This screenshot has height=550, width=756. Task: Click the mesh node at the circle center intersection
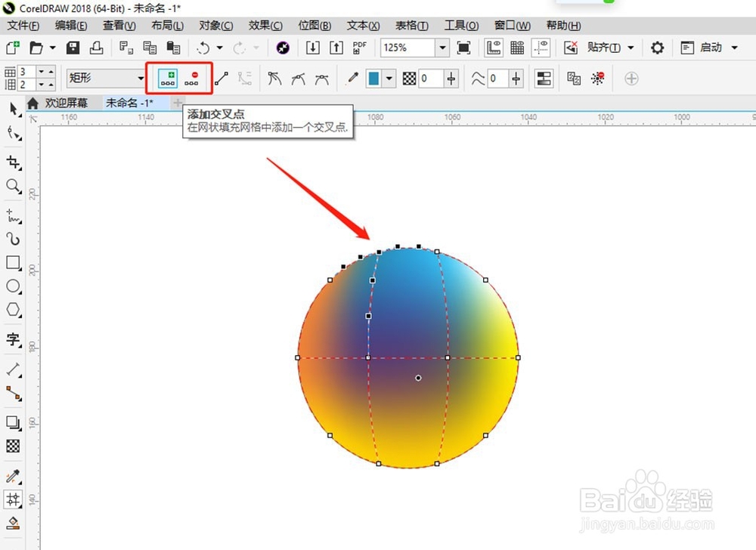pyautogui.click(x=418, y=378)
